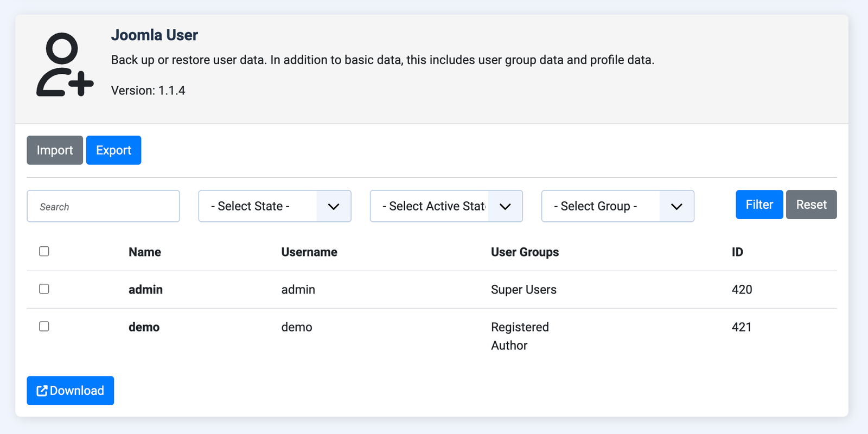This screenshot has width=868, height=434.
Task: Switch to the Import tab
Action: [55, 150]
